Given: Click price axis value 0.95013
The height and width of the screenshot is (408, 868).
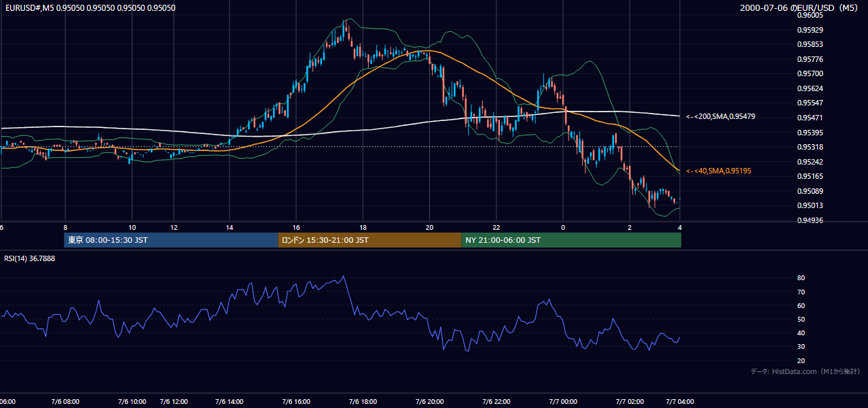Looking at the screenshot, I should pos(810,206).
